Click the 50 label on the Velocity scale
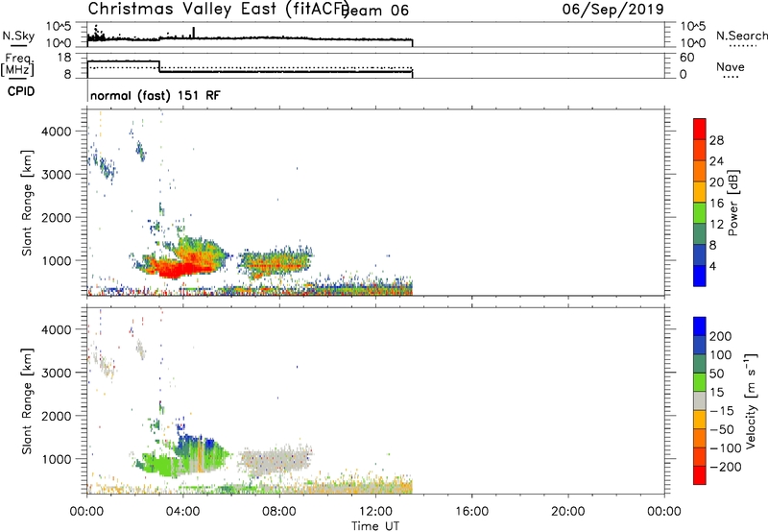Screen dimensions: 768x532 click(x=717, y=374)
